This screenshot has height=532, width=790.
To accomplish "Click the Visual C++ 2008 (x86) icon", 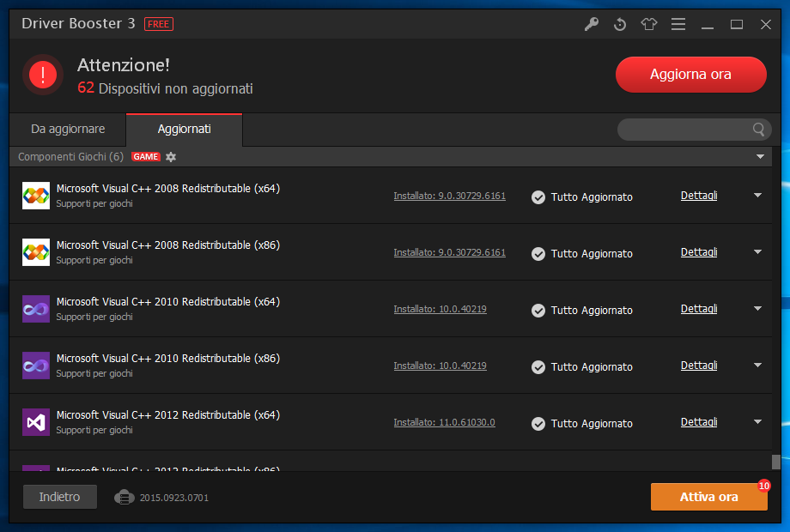I will tap(36, 252).
